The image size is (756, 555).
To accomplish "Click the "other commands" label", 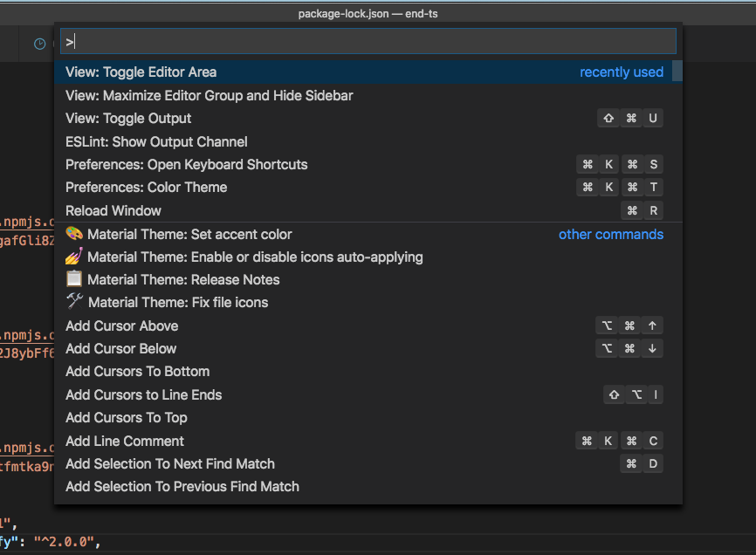I will pos(611,235).
